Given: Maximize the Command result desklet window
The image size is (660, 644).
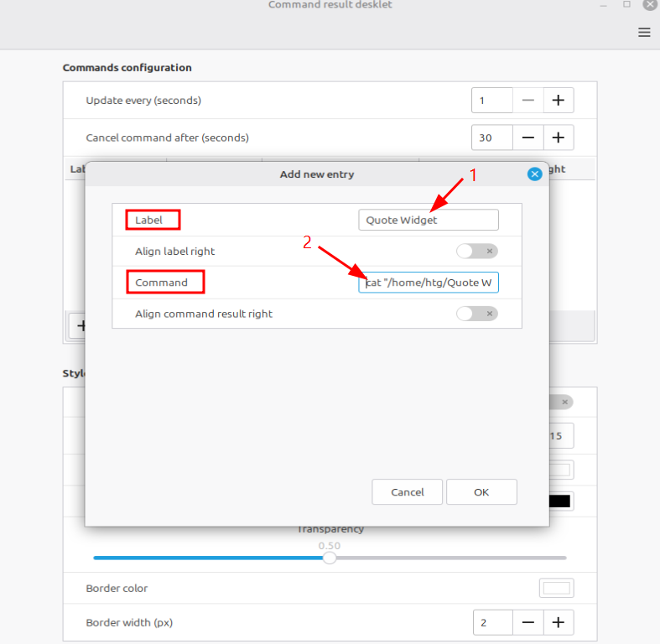Looking at the screenshot, I should pyautogui.click(x=626, y=4).
